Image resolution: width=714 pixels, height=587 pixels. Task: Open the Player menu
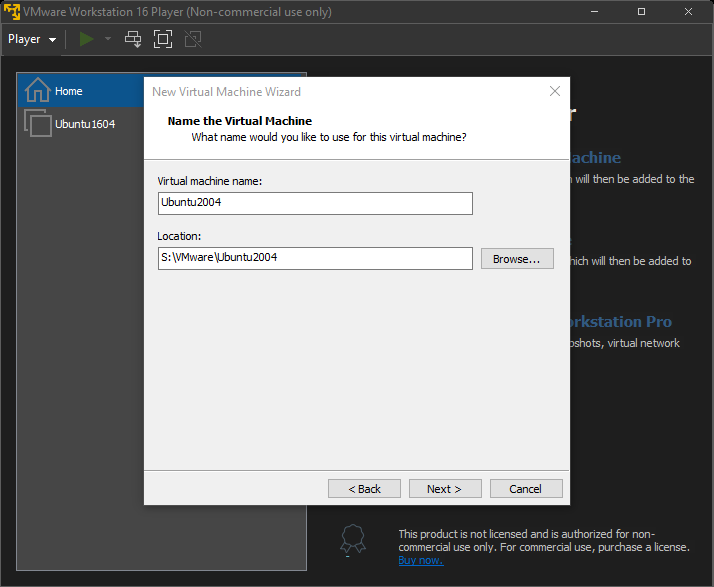tap(32, 40)
